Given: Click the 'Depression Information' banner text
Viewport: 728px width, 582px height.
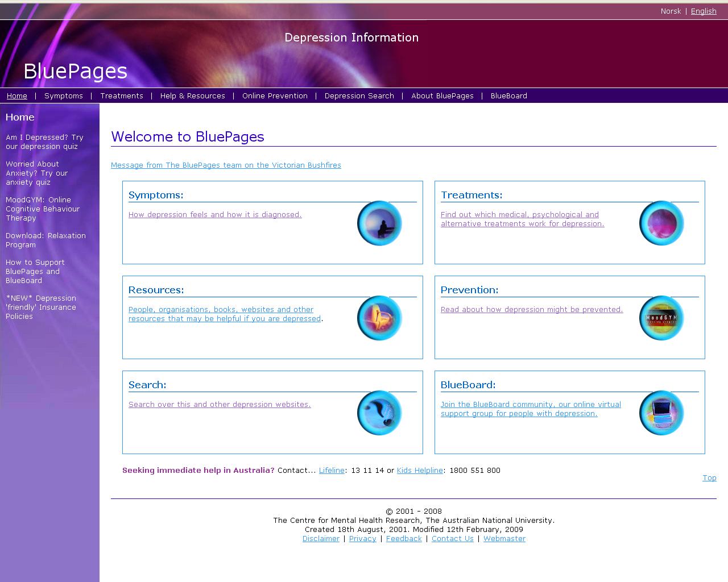Looking at the screenshot, I should 351,38.
